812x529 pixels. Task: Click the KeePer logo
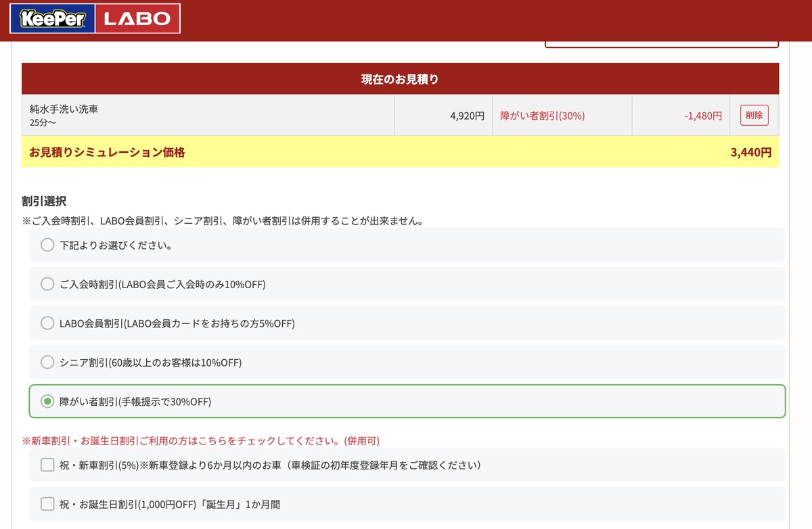tap(53, 18)
